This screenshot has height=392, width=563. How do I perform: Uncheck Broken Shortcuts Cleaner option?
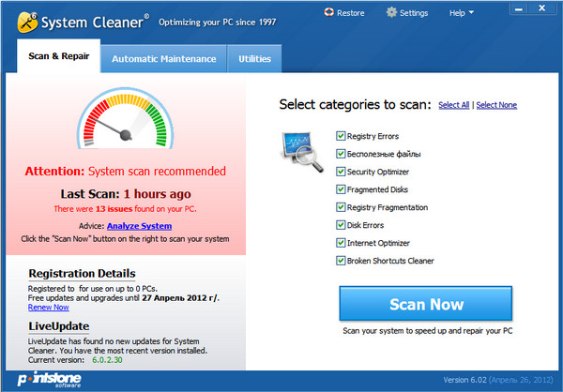(341, 261)
